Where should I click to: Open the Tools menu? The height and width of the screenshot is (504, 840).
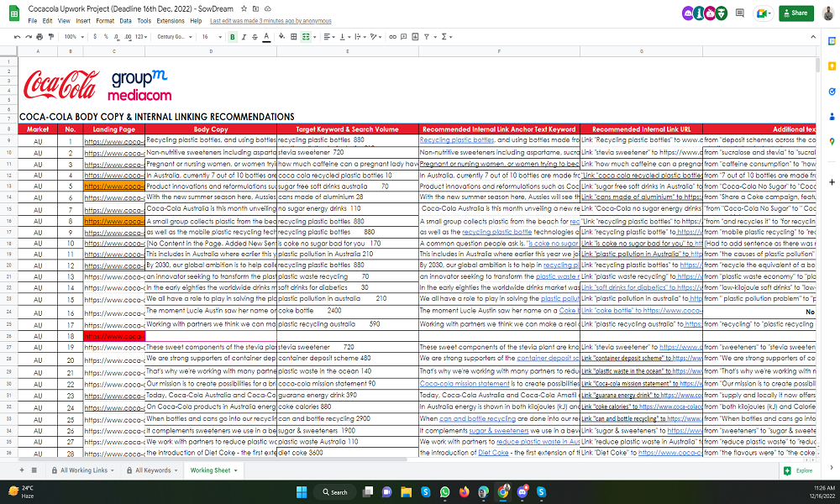[144, 21]
